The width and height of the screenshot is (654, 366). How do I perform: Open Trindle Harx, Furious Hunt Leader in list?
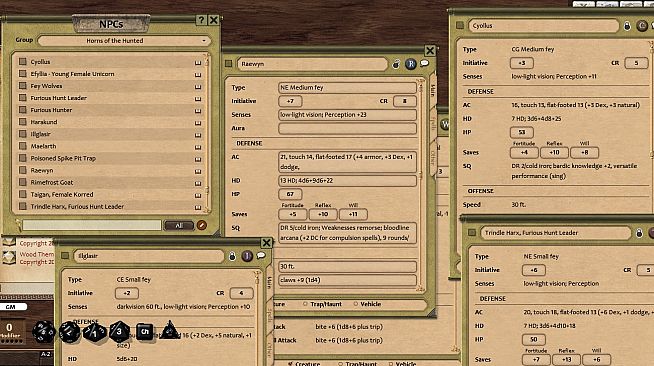coord(77,206)
